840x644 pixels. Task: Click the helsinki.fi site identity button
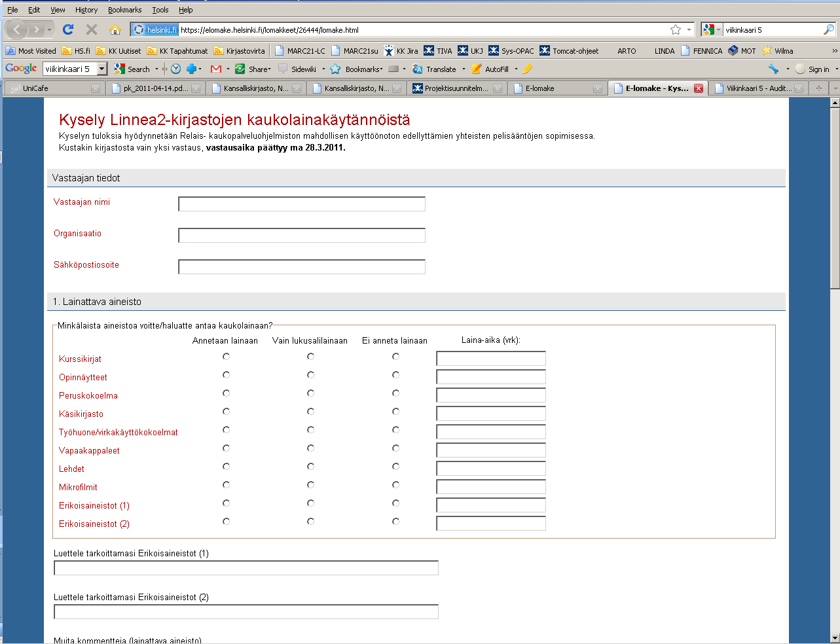click(155, 29)
